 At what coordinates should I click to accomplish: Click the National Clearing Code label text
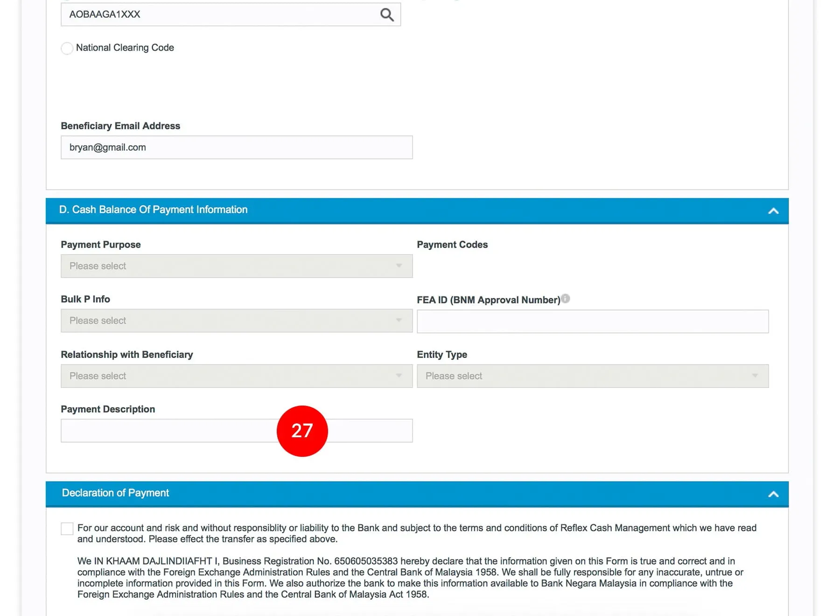click(x=125, y=48)
